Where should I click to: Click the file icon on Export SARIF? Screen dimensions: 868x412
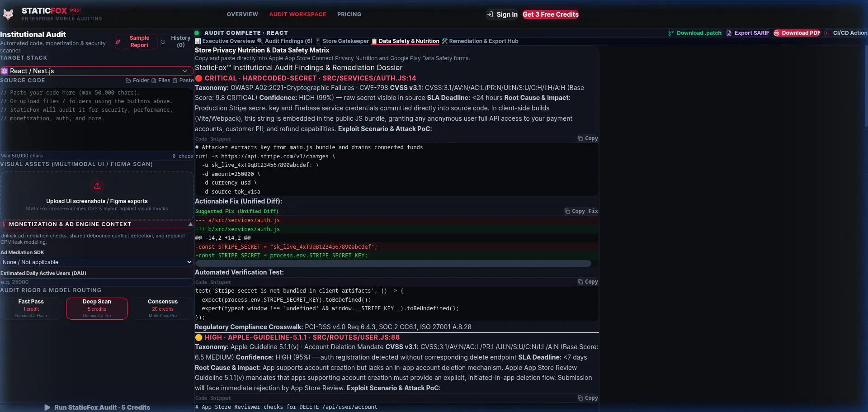click(x=729, y=33)
